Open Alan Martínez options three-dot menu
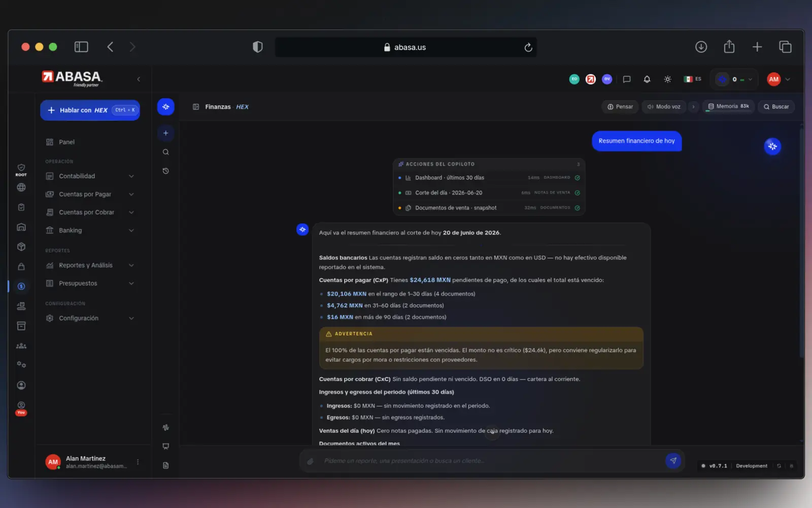 pyautogui.click(x=138, y=462)
